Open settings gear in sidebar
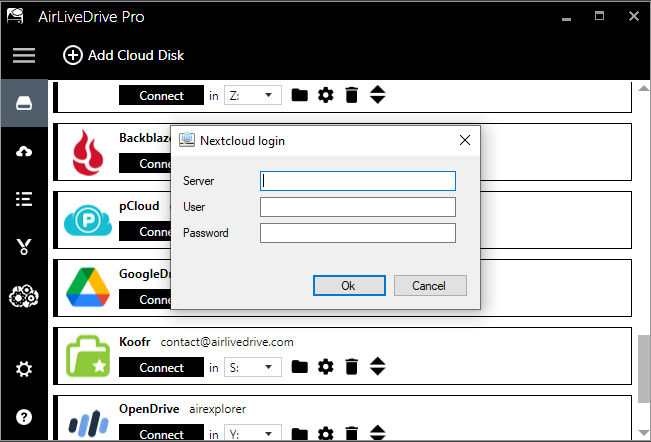Image resolution: width=651 pixels, height=442 pixels. pos(24,369)
